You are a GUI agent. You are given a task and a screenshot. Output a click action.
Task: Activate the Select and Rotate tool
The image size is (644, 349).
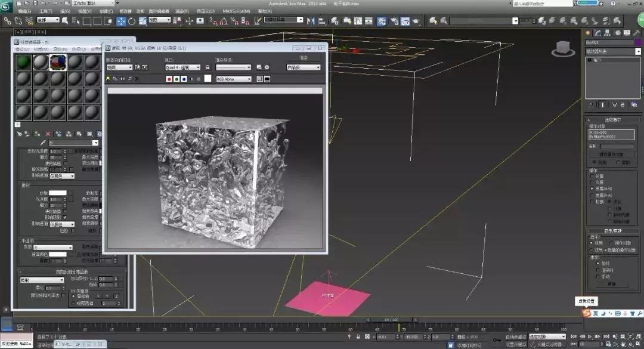pyautogui.click(x=132, y=21)
